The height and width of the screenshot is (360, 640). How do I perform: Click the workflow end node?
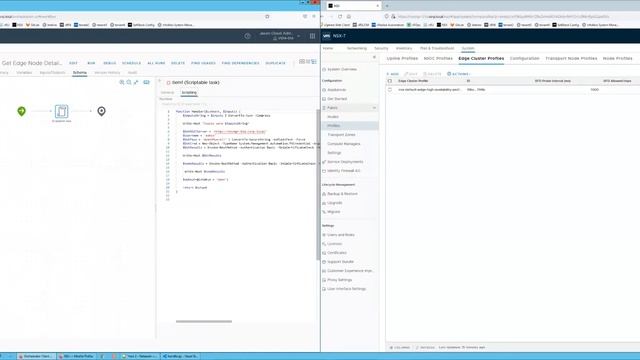point(101,111)
